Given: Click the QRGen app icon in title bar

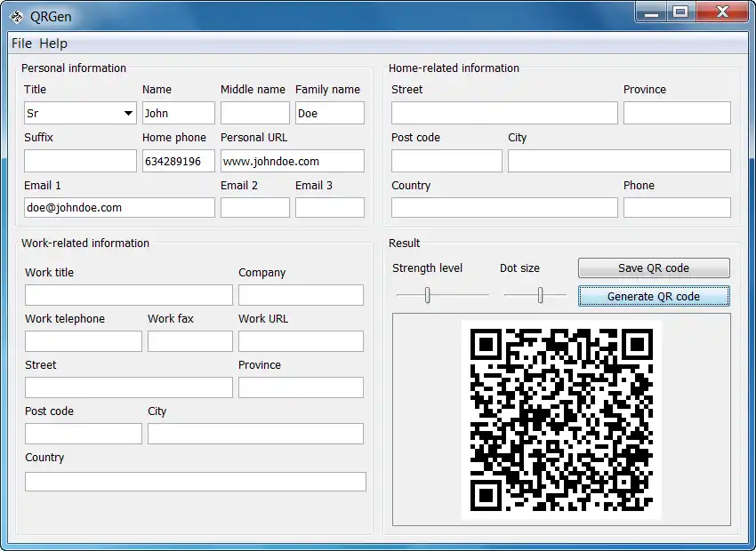Looking at the screenshot, I should (x=17, y=17).
